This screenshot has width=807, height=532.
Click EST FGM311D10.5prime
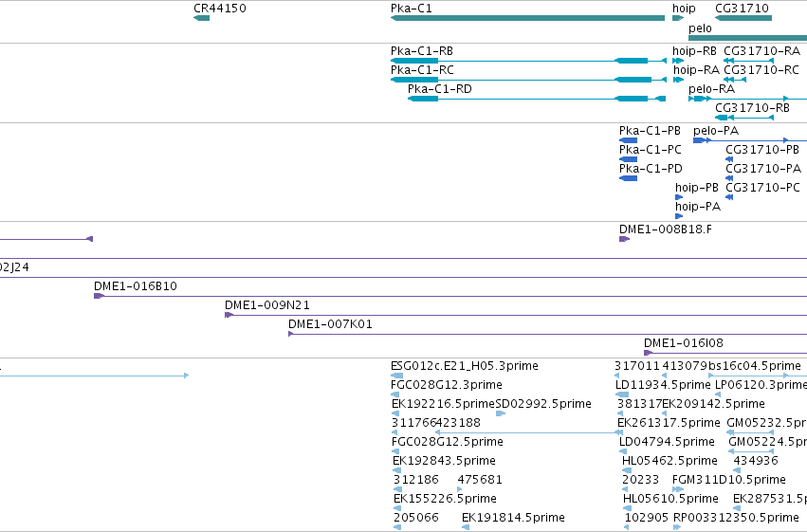(678, 490)
